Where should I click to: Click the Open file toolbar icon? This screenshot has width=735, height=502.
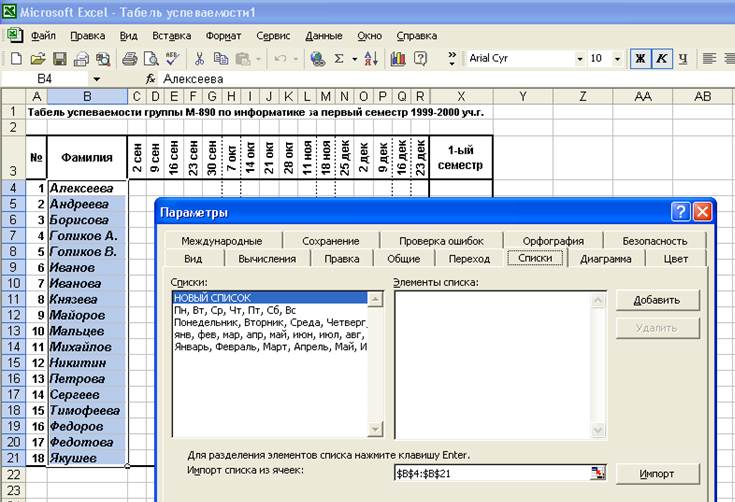click(x=38, y=59)
